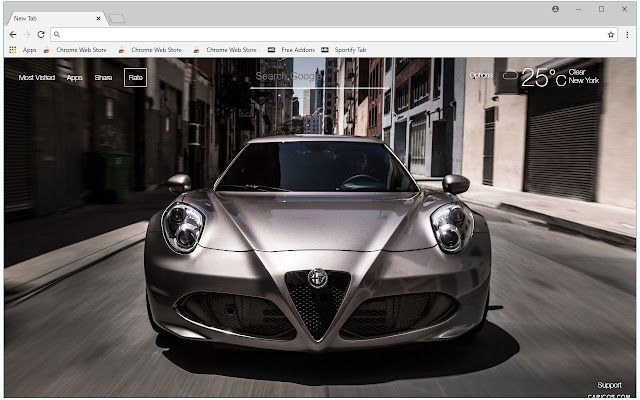Screen dimensions: 640x400
Task: Open the Most Visited menu
Action: [37, 78]
